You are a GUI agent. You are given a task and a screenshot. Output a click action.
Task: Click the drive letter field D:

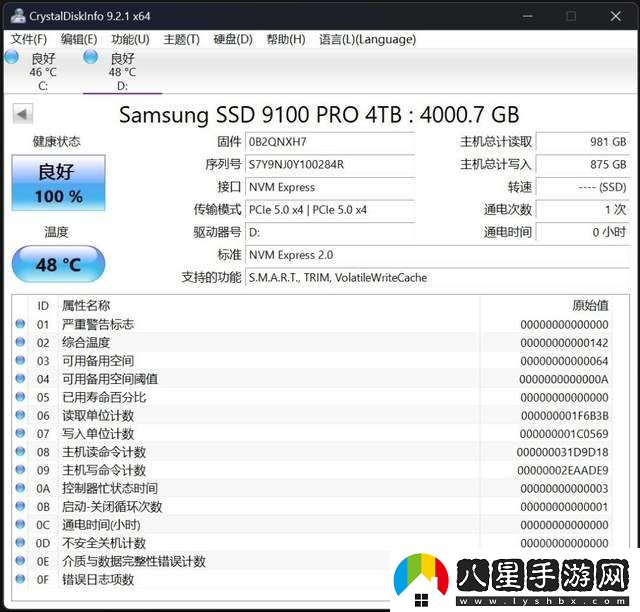[330, 232]
